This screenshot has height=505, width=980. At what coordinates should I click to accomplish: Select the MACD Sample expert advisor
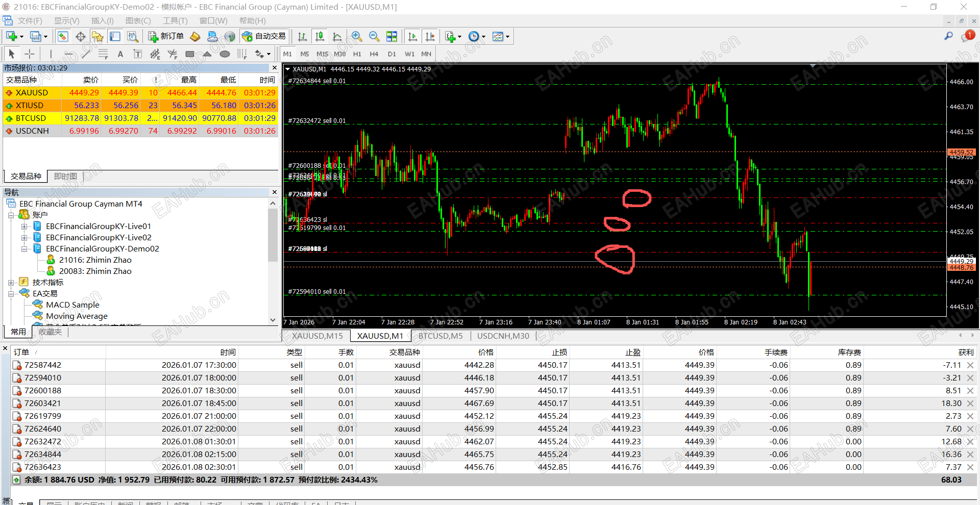coord(72,305)
